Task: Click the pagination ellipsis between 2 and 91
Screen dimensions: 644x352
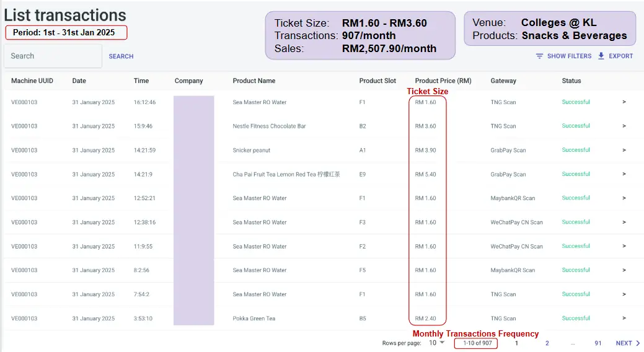Action: 573,344
